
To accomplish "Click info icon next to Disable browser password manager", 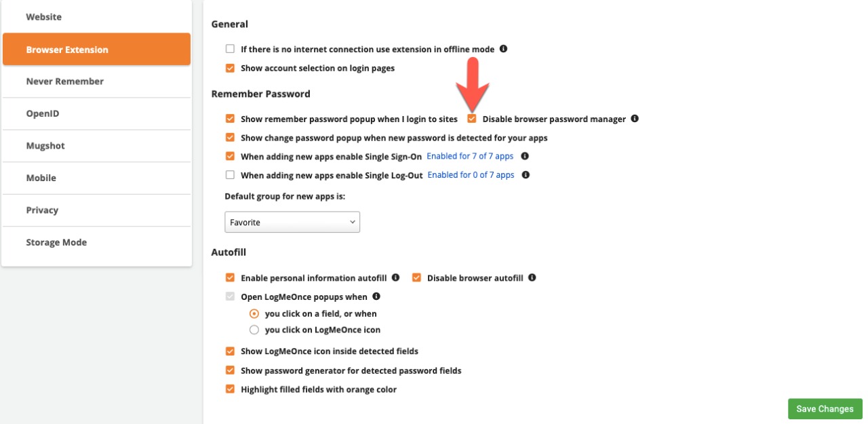I will 635,119.
